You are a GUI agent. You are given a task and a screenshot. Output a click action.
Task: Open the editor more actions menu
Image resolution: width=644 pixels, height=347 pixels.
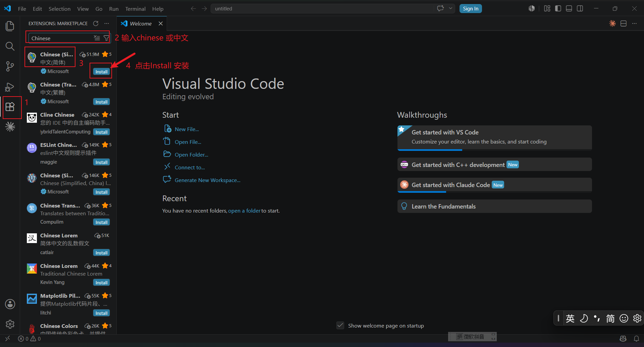pos(634,23)
